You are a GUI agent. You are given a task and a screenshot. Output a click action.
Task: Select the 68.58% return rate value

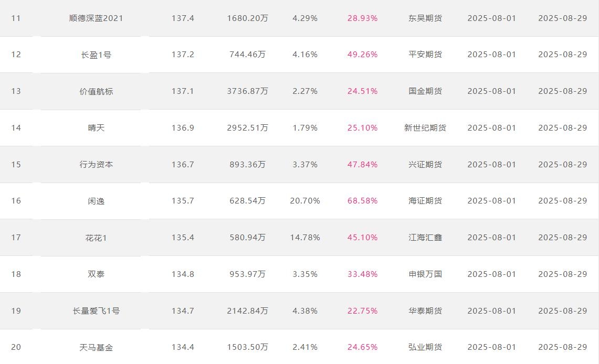pyautogui.click(x=362, y=201)
